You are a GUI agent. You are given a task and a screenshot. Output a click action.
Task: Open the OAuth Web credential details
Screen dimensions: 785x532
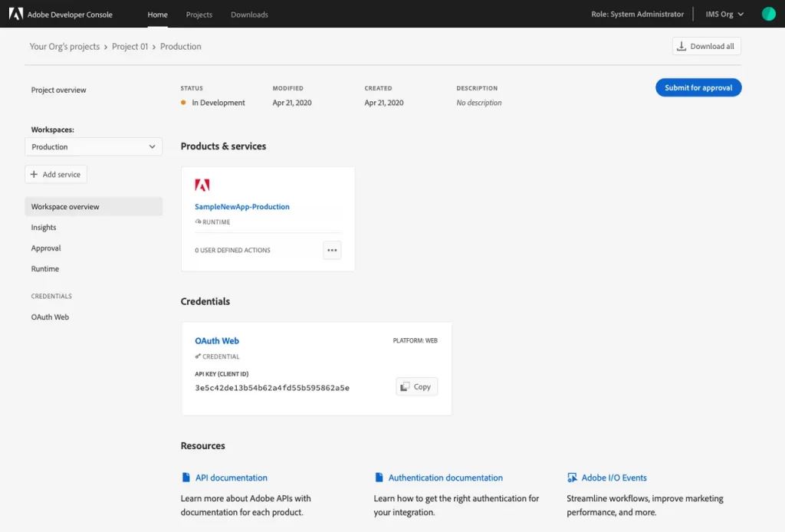coord(216,340)
